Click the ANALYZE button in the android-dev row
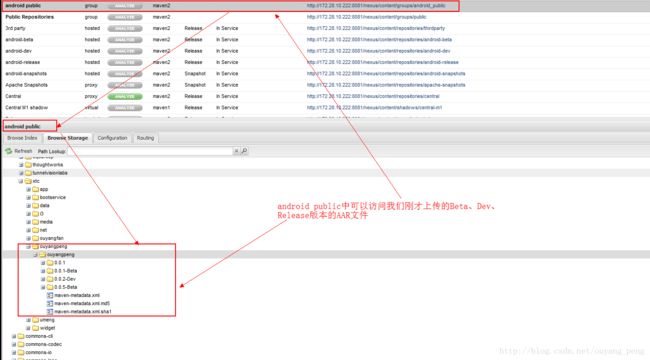Viewport: 650px width, 360px height. tap(125, 51)
